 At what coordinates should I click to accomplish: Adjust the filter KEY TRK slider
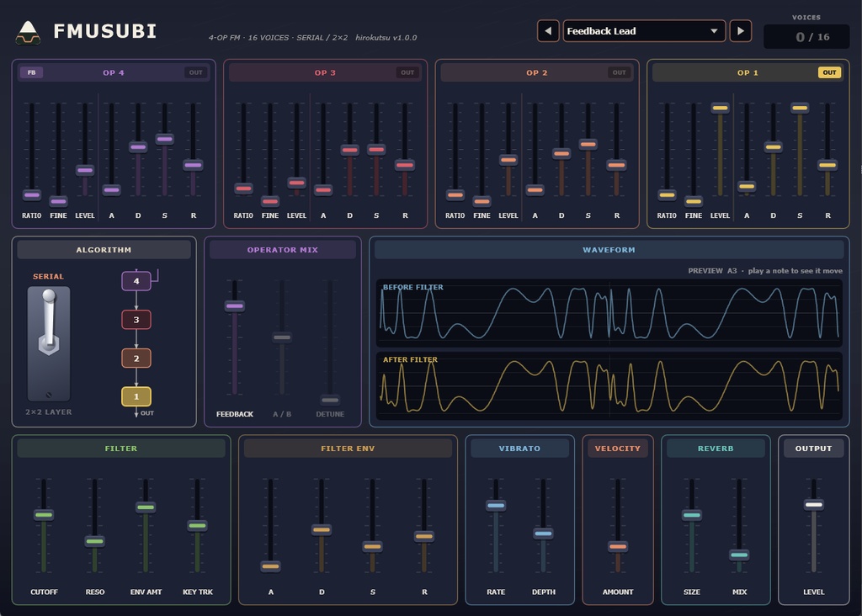pos(197,526)
